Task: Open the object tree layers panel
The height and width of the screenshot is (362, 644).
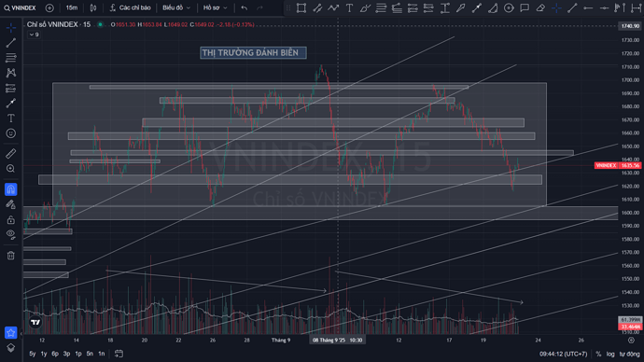Action: click(x=11, y=348)
